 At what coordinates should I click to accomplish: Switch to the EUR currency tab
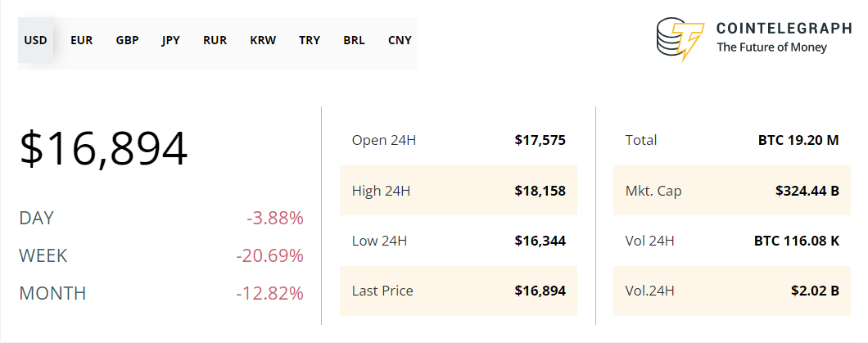pyautogui.click(x=81, y=40)
